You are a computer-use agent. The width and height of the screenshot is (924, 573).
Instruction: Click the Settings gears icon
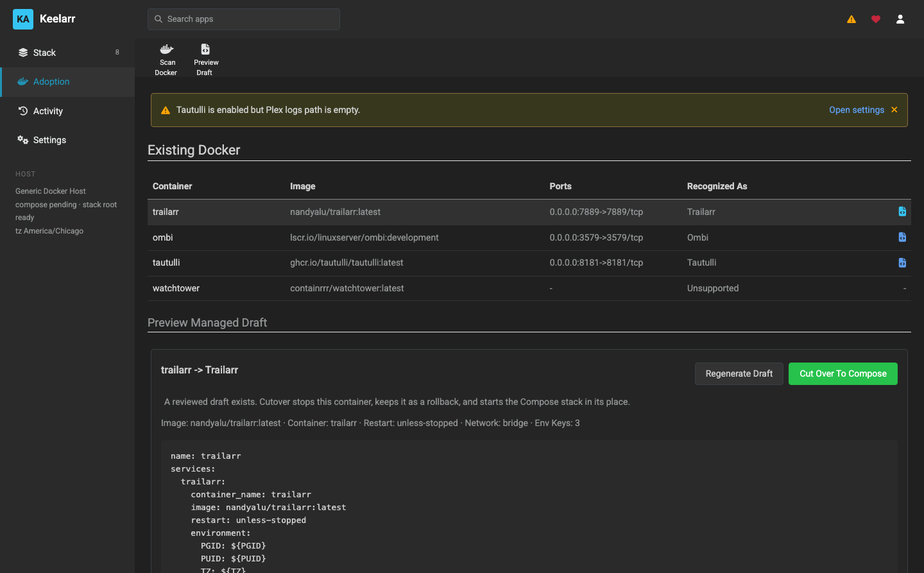[23, 140]
